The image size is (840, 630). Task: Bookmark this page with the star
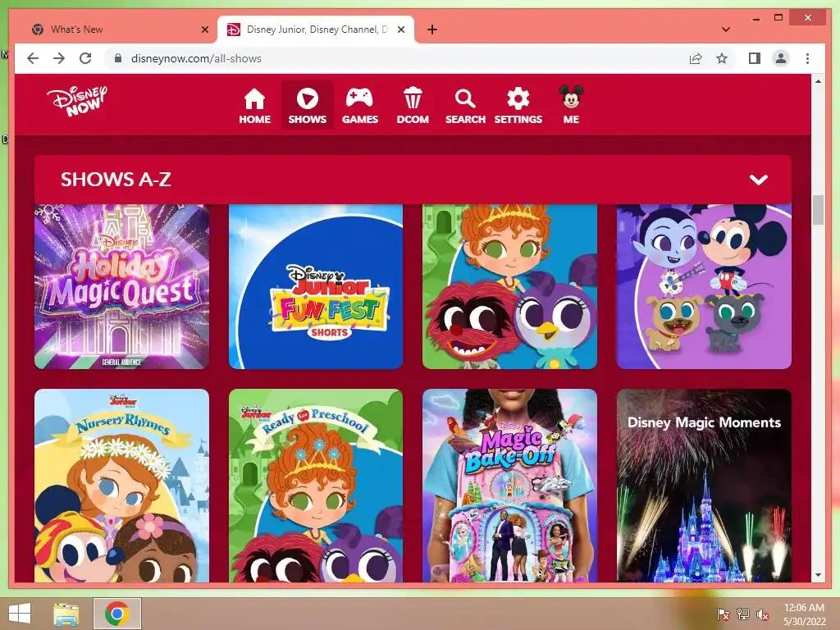(x=722, y=58)
